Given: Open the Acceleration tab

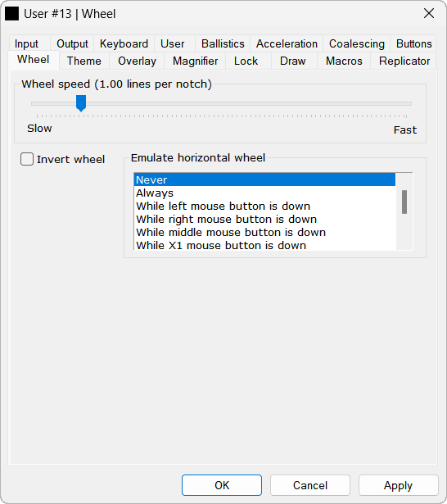Looking at the screenshot, I should click(287, 43).
